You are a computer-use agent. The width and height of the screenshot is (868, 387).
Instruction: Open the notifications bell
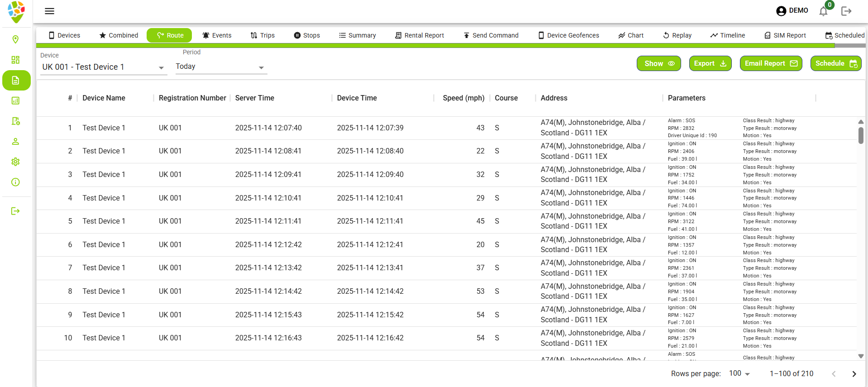coord(823,11)
